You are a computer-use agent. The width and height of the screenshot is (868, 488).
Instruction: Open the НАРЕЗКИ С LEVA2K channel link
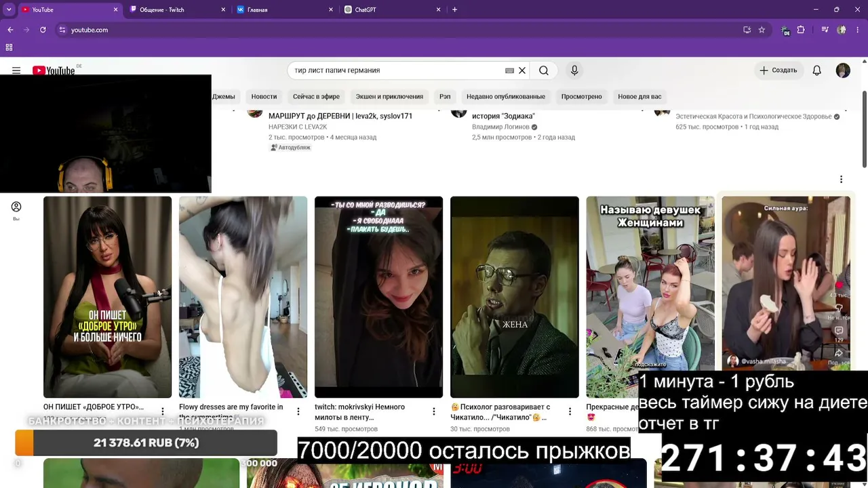pos(298,127)
